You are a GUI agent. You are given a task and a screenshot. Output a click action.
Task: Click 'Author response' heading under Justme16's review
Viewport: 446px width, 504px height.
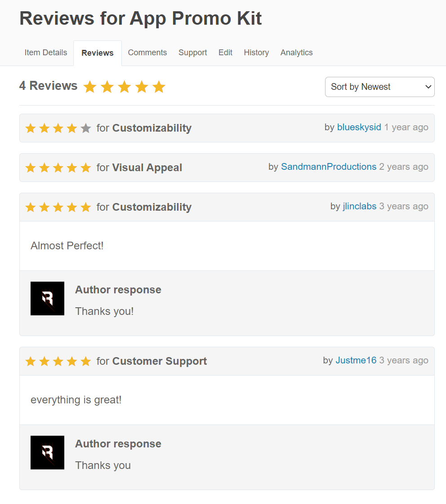coord(118,443)
